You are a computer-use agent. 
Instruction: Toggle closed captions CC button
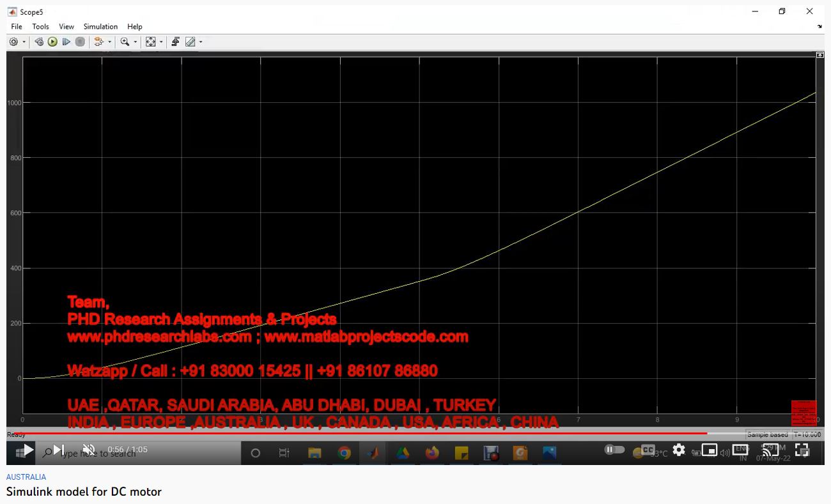coord(648,450)
